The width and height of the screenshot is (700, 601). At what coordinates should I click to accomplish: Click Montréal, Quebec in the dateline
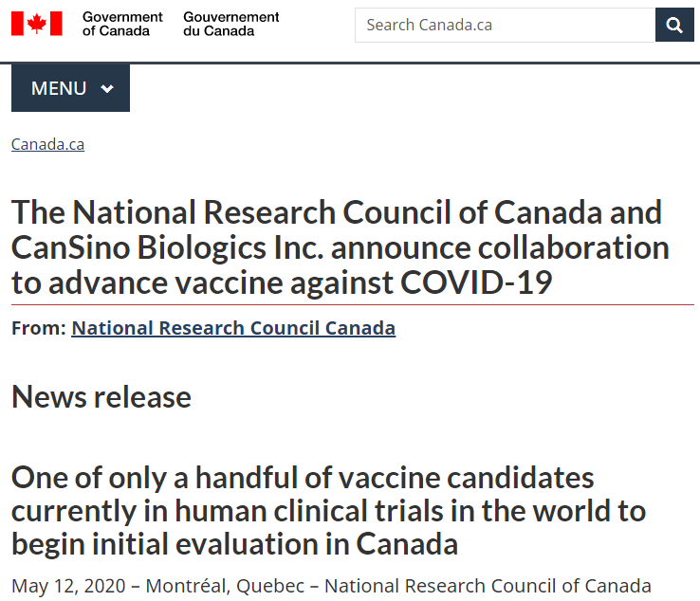pos(225,586)
